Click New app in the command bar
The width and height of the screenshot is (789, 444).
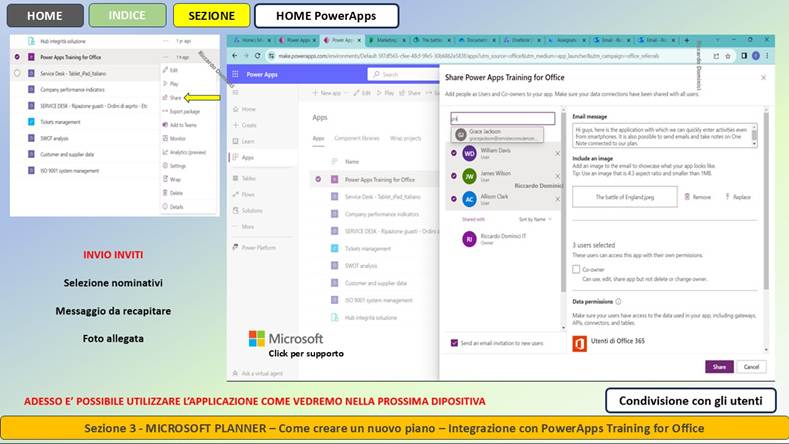328,93
